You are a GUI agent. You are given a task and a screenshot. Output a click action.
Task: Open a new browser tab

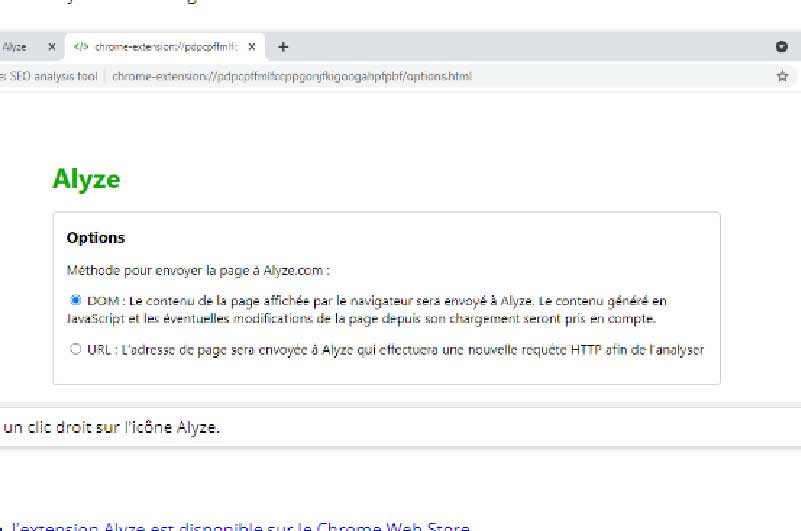pos(283,47)
